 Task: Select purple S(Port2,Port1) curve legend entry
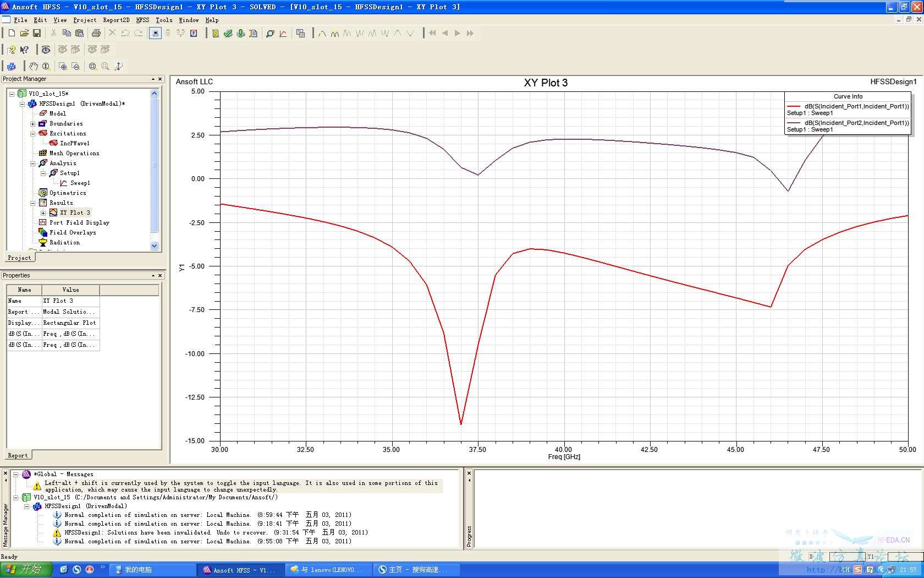pos(848,126)
